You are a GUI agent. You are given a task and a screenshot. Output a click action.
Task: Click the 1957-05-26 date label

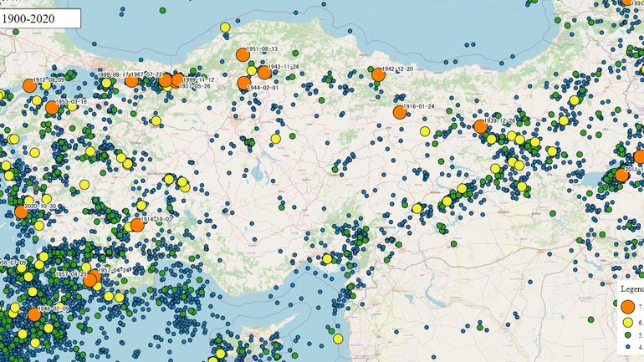pyautogui.click(x=195, y=86)
